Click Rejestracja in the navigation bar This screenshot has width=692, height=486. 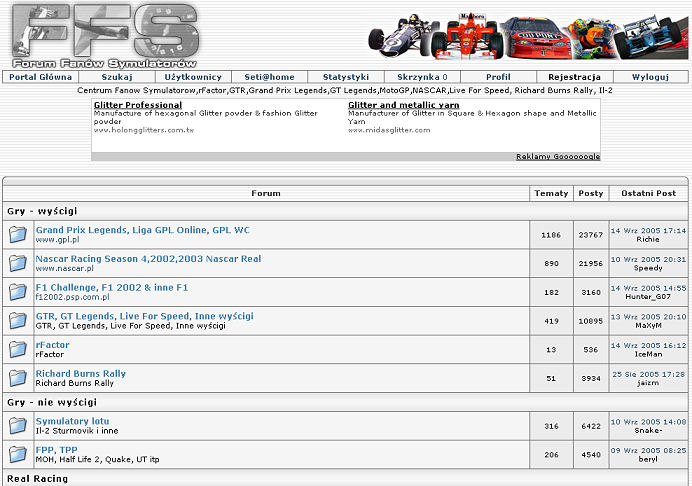click(x=574, y=77)
